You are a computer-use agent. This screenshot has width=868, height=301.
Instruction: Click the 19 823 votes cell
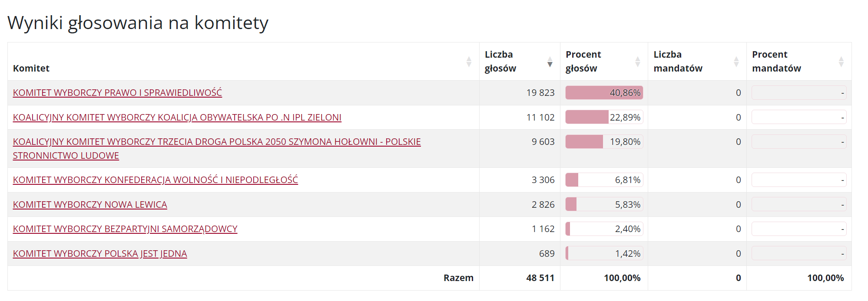pyautogui.click(x=540, y=93)
